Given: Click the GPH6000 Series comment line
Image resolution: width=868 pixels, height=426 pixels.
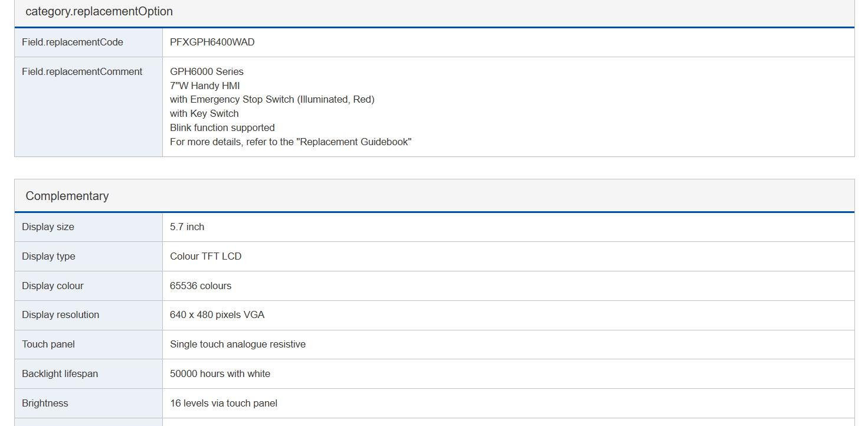Looking at the screenshot, I should point(207,71).
